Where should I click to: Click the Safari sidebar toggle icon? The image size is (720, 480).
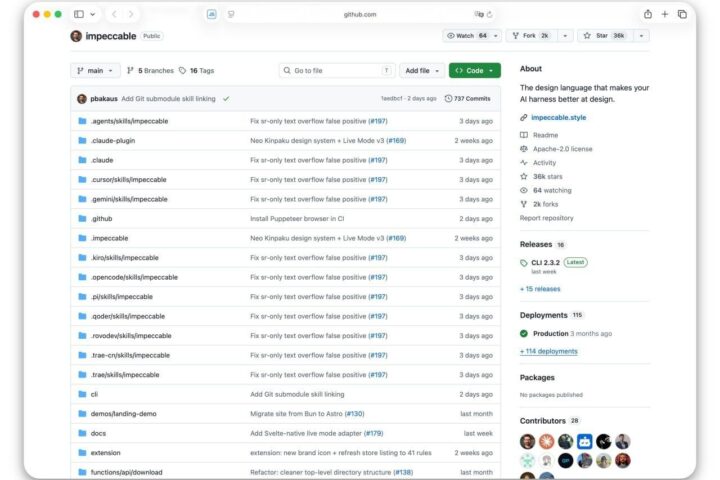click(x=79, y=14)
